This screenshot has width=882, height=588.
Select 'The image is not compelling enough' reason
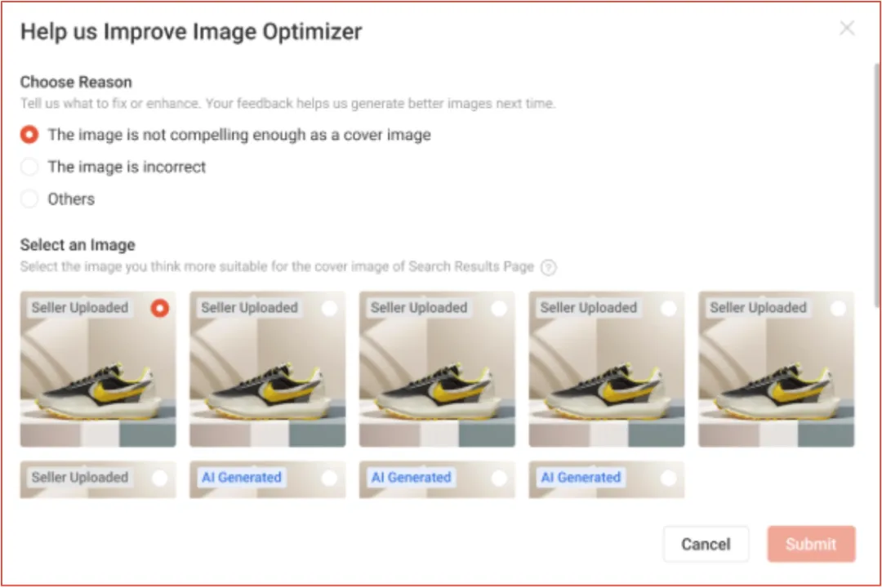[x=29, y=135]
